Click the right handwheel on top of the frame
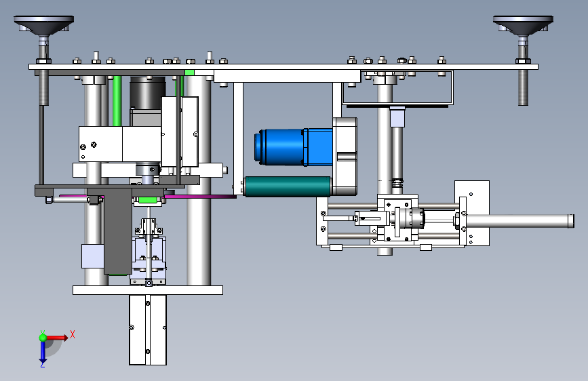Viewport: 588px width, 381px height. [x=523, y=25]
